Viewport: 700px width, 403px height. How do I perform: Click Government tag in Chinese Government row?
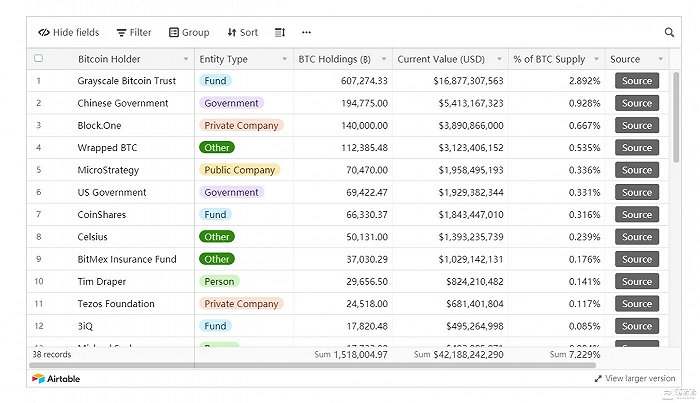coord(231,103)
